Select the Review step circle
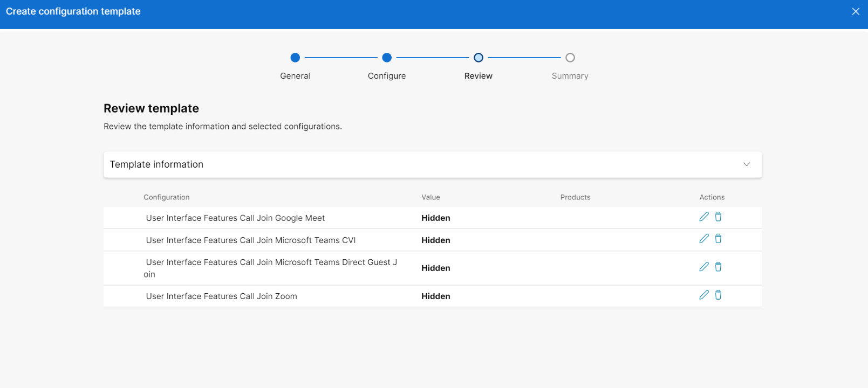 tap(479, 58)
